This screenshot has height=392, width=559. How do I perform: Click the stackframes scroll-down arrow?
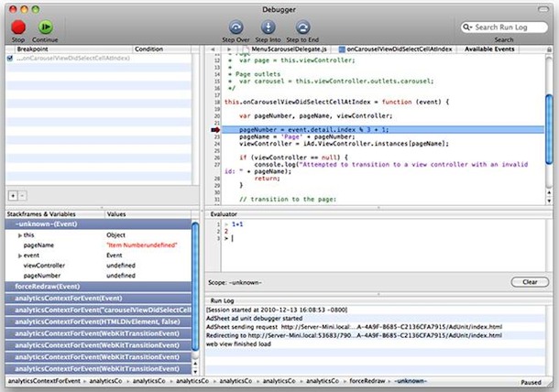195,372
